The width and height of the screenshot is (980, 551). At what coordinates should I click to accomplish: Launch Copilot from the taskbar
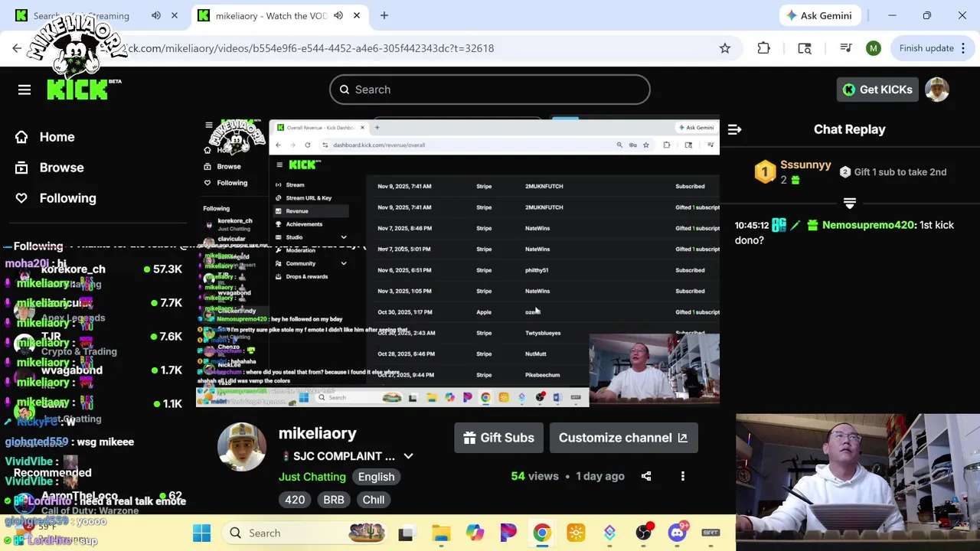point(475,533)
